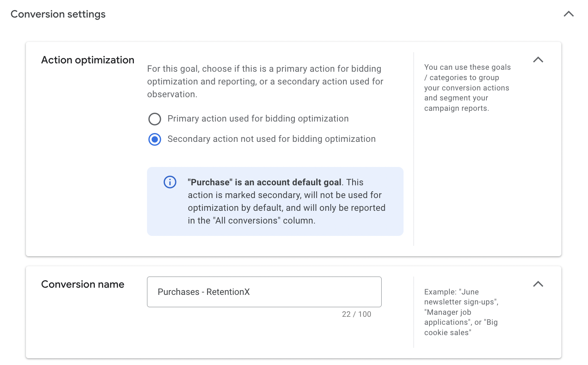Click the Action optimization section label
This screenshot has height=365, width=588.
point(87,60)
